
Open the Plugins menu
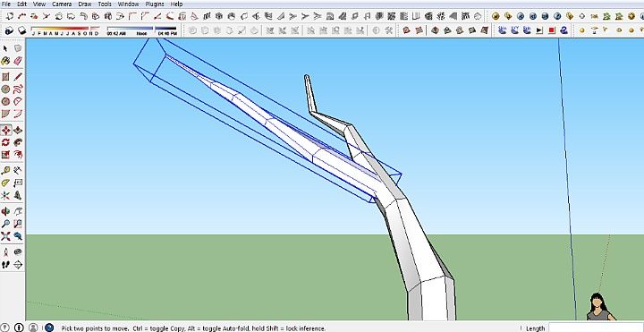tap(155, 4)
